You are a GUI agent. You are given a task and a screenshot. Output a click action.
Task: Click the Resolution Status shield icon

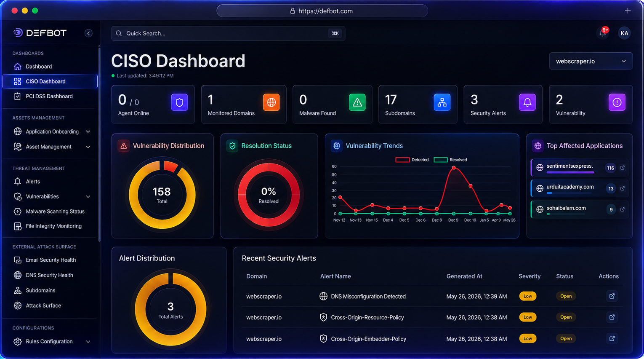(232, 146)
